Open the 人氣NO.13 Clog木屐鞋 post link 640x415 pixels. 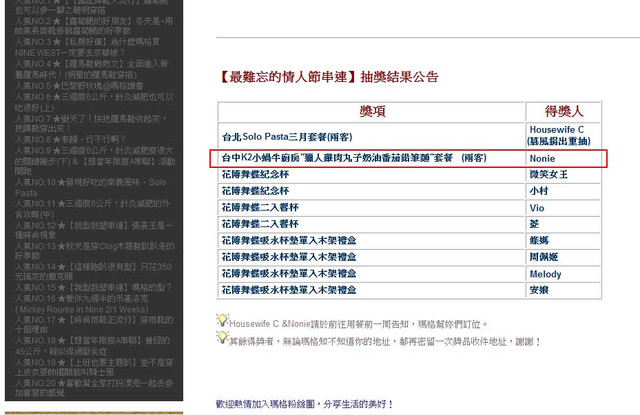tap(95, 251)
